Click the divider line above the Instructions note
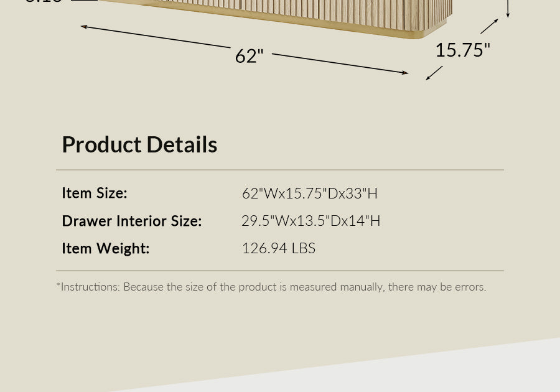The width and height of the screenshot is (560, 392). coord(280,271)
